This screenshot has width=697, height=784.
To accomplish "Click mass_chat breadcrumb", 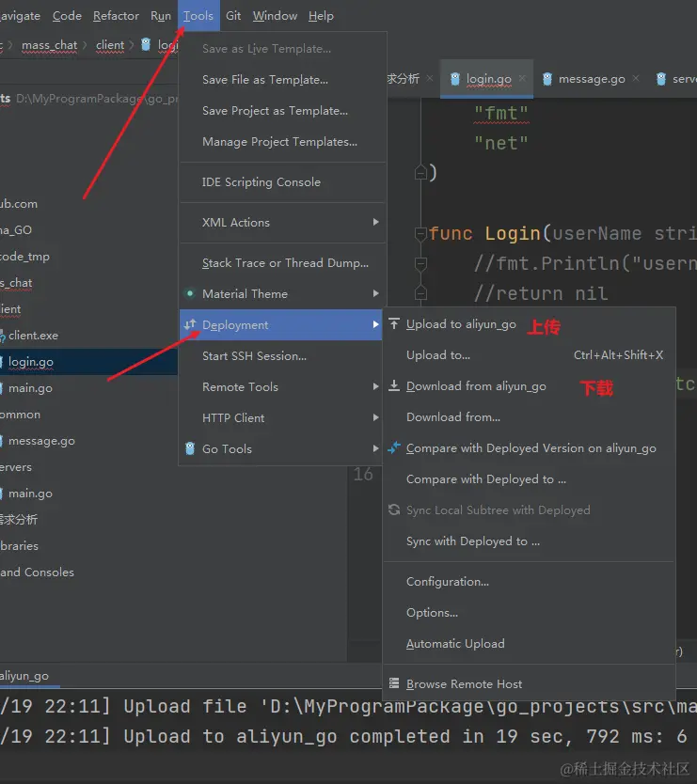I will [x=50, y=45].
